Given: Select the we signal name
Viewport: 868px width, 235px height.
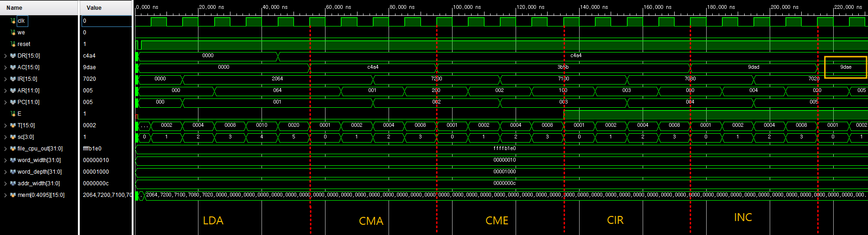Looking at the screenshot, I should (21, 33).
